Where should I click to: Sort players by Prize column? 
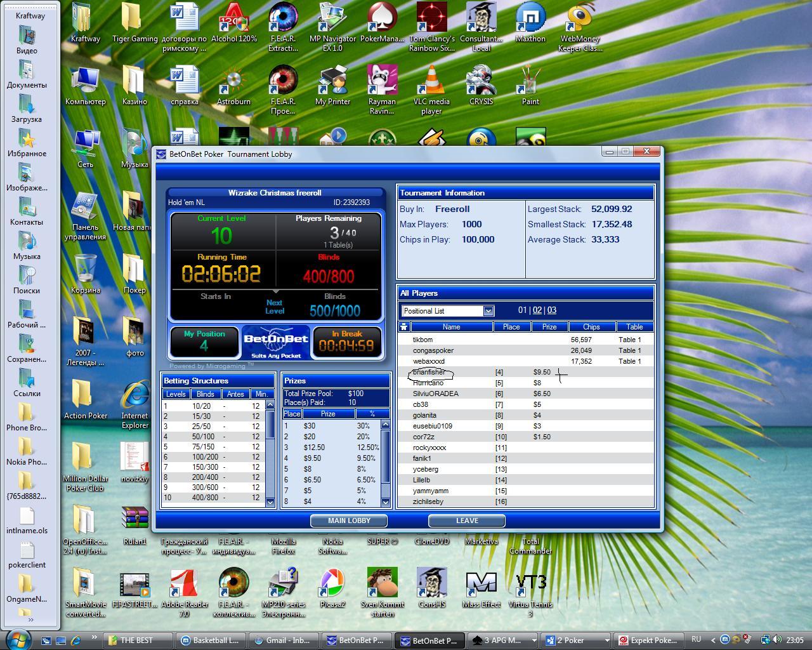549,327
